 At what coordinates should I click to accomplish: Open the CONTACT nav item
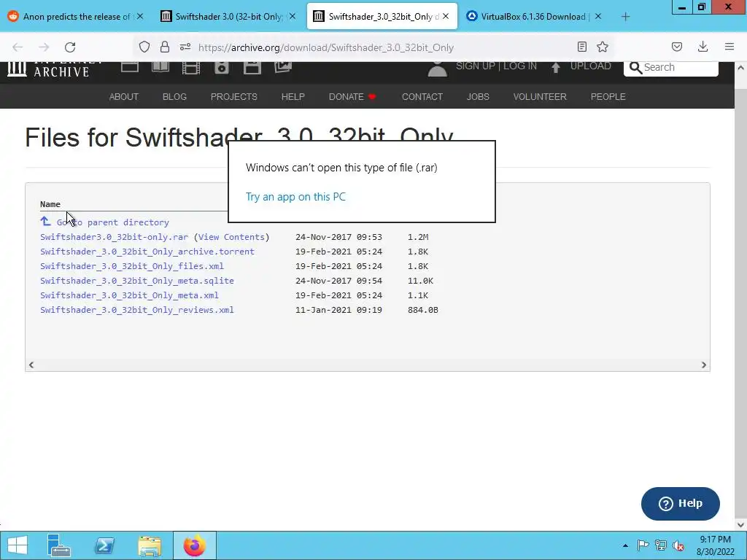point(422,97)
